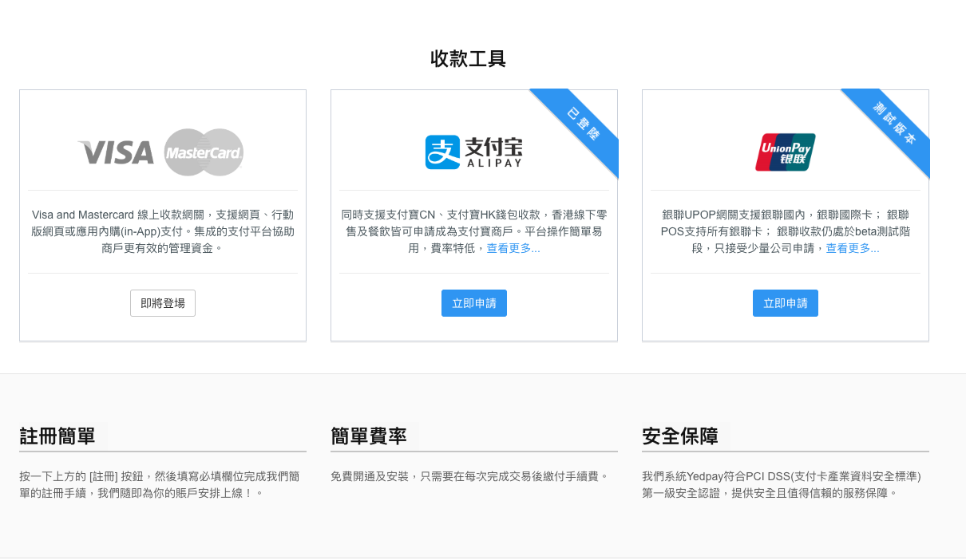Click the 測試版本 ribbon on UnionPay card
This screenshot has height=560, width=966.
click(x=893, y=124)
